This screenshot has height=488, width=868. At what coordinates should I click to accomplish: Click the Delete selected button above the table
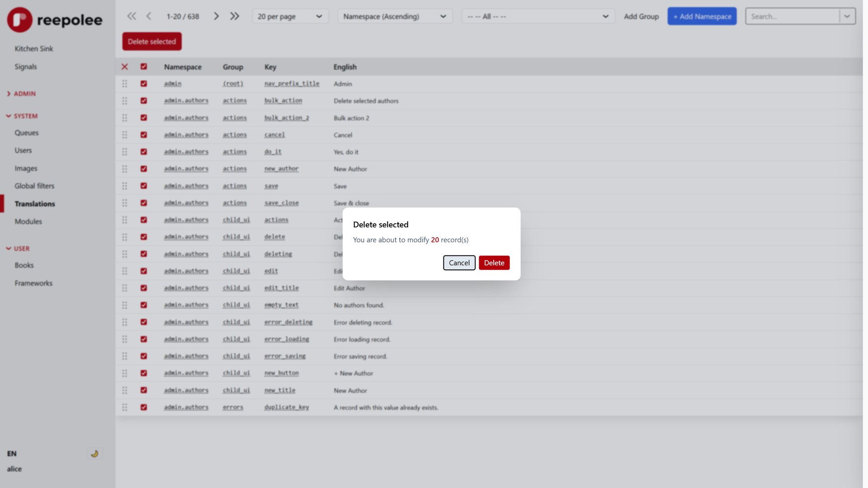(152, 41)
